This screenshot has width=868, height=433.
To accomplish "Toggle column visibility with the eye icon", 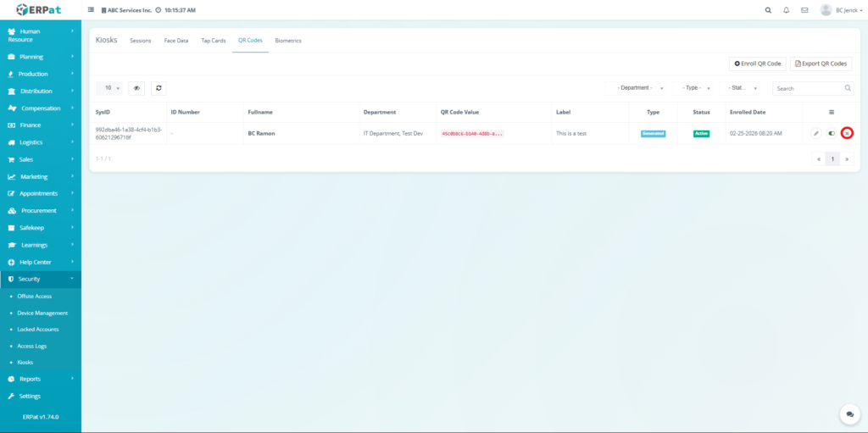I will click(x=136, y=88).
